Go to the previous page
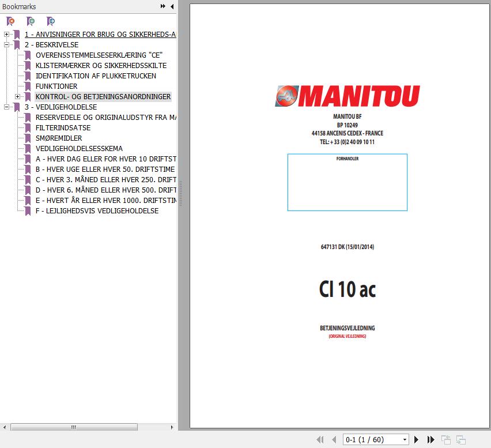 (334, 439)
